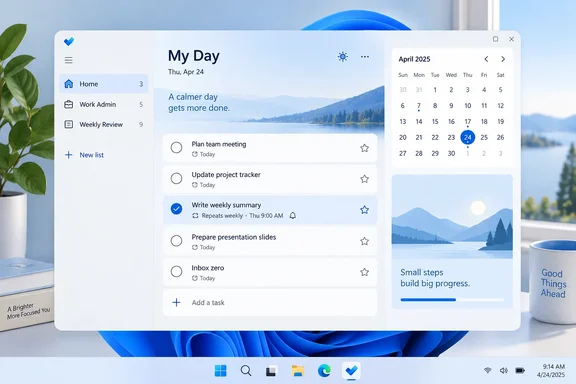Image resolution: width=576 pixels, height=384 pixels.
Task: Click the Home icon in sidebar
Action: [69, 84]
